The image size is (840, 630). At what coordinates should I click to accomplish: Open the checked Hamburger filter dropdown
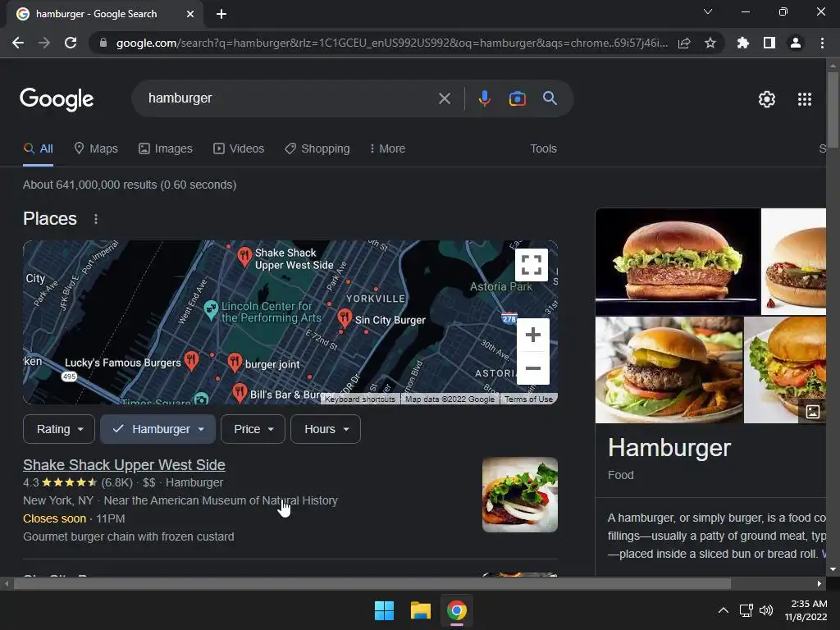pyautogui.click(x=158, y=429)
